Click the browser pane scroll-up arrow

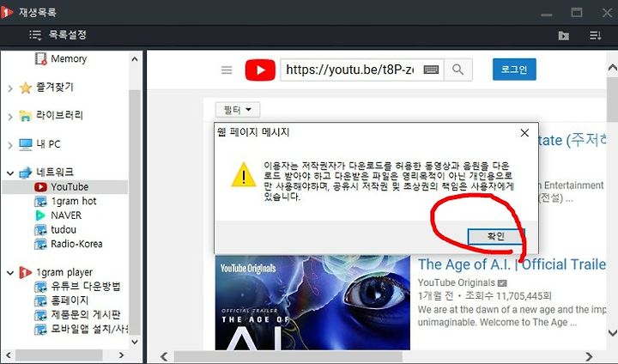point(613,68)
